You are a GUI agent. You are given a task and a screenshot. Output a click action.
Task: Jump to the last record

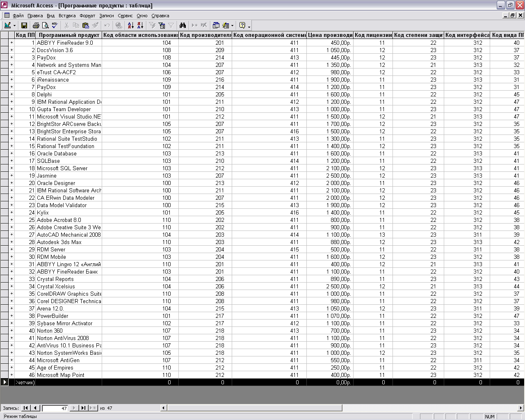(x=83, y=408)
